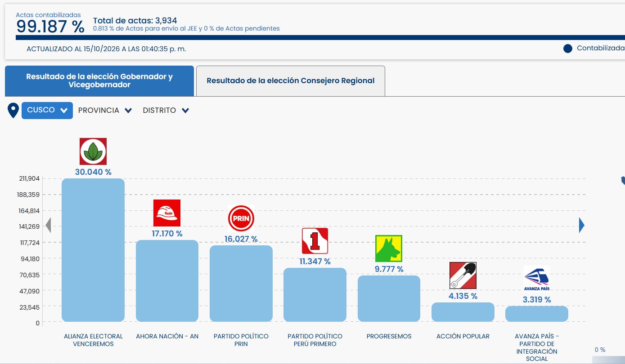
Task: Click the Progresemos dog logo
Action: [389, 249]
